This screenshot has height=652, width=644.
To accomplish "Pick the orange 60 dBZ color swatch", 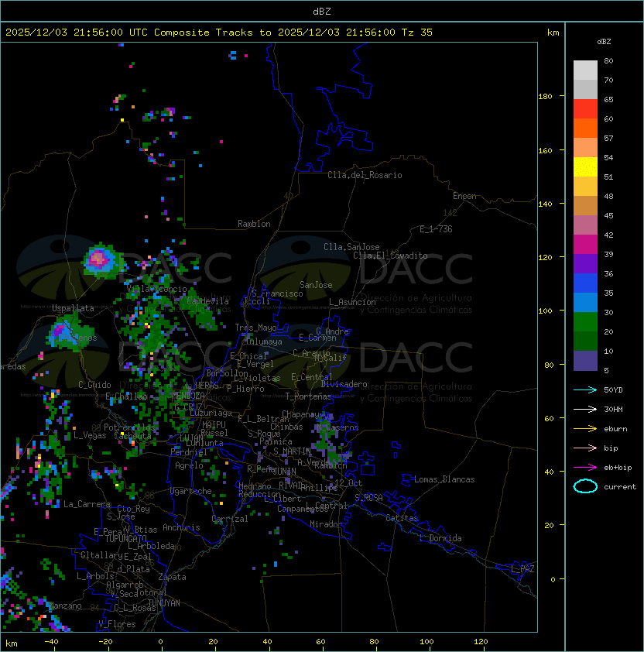I will click(x=585, y=129).
